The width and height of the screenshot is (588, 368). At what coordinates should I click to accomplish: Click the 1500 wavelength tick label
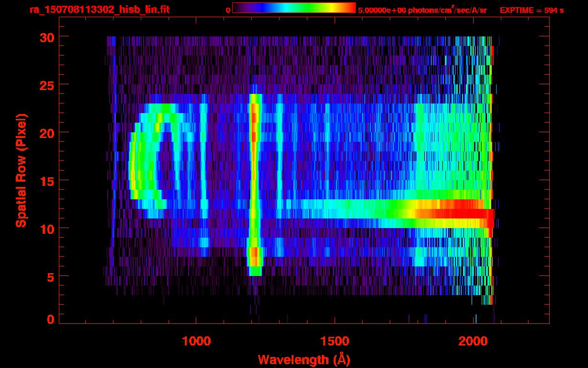(x=335, y=341)
